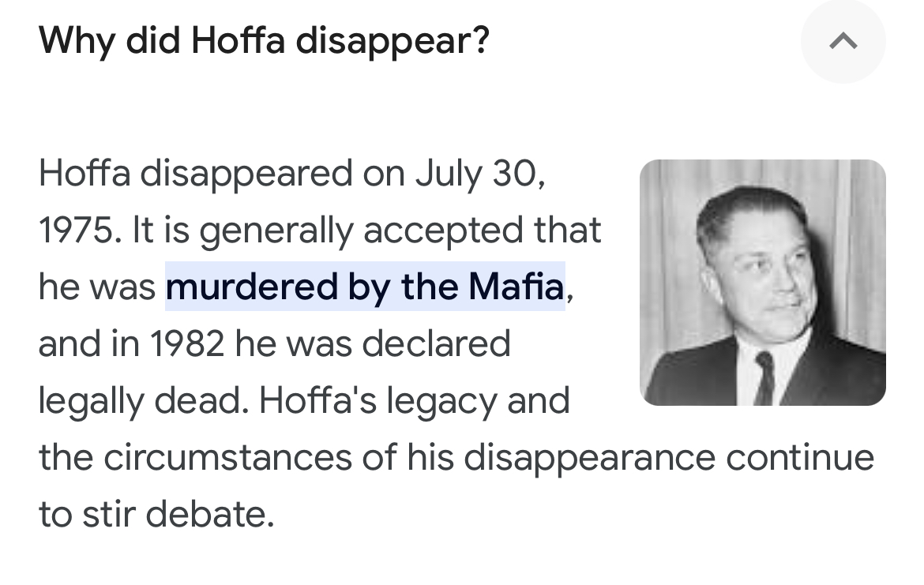Click the highlighted word "Mafia"
Viewport: 924px width, 585px height.
[x=516, y=287]
